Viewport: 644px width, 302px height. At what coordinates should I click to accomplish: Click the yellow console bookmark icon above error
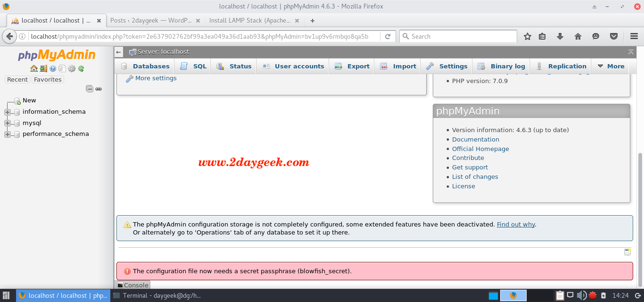click(627, 252)
